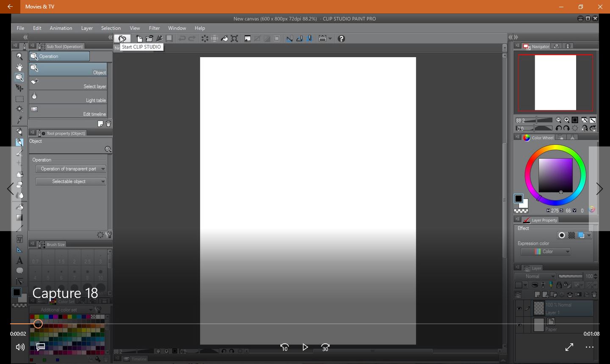Select the Zoom tool in the toolbar

click(x=19, y=56)
